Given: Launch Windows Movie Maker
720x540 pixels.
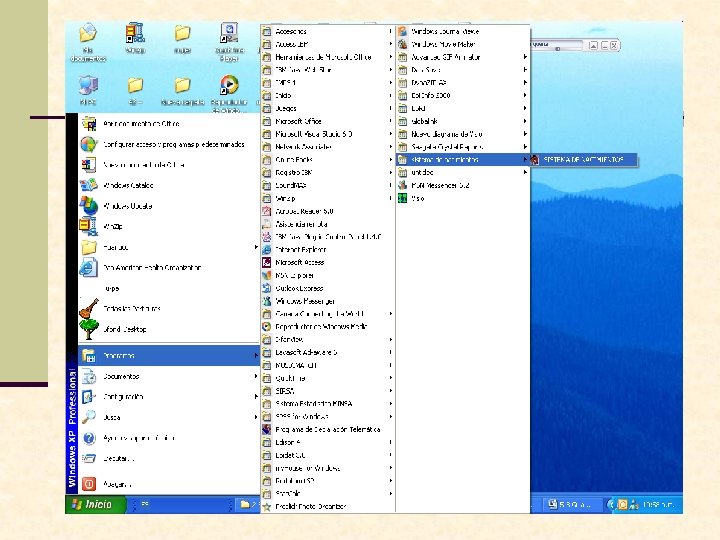Looking at the screenshot, I should click(x=462, y=44).
